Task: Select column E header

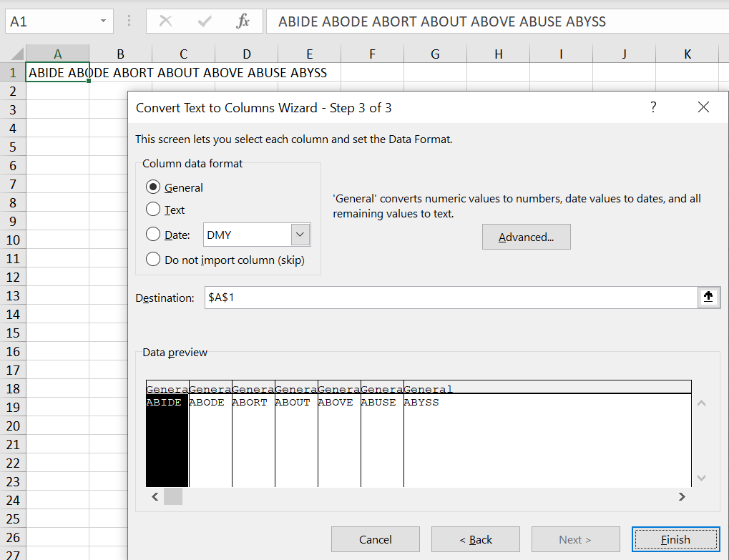Action: pos(310,54)
